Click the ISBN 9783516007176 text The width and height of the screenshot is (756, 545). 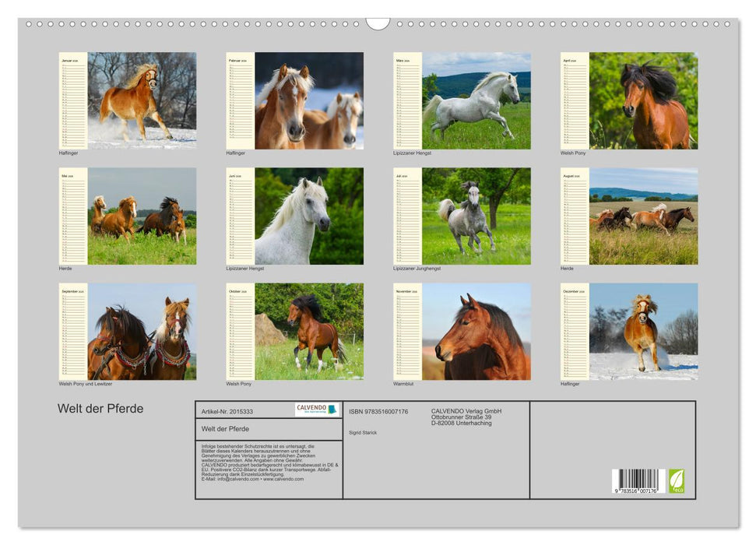[x=378, y=411]
